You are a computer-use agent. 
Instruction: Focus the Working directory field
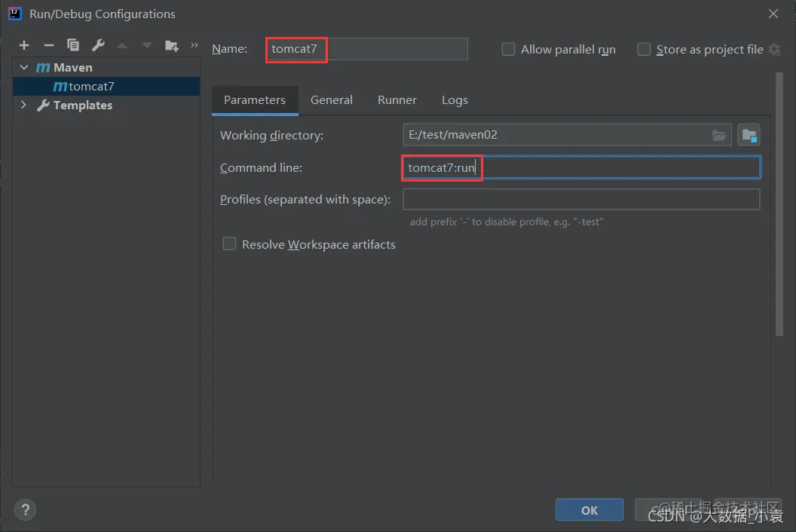[x=567, y=135]
